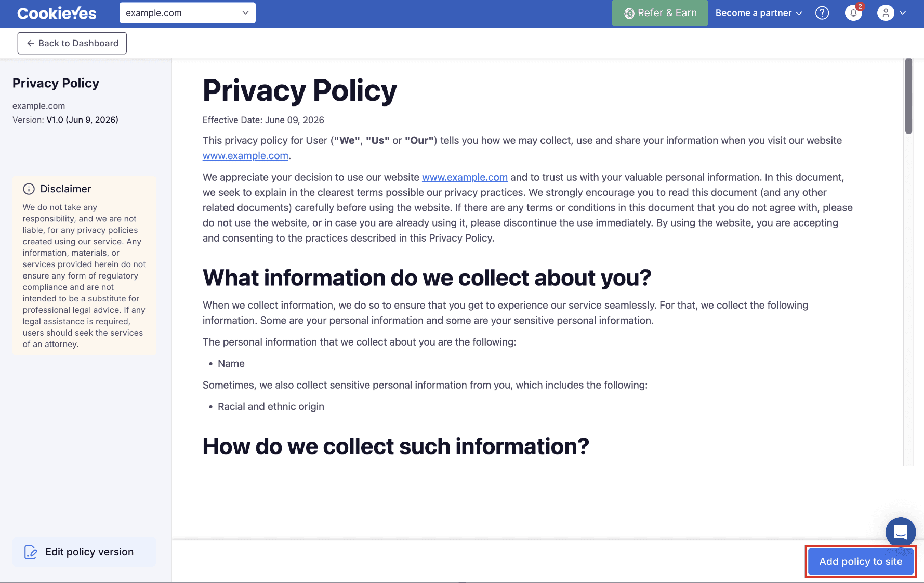
Task: Open www.example.com link in second paragraph
Action: (465, 177)
